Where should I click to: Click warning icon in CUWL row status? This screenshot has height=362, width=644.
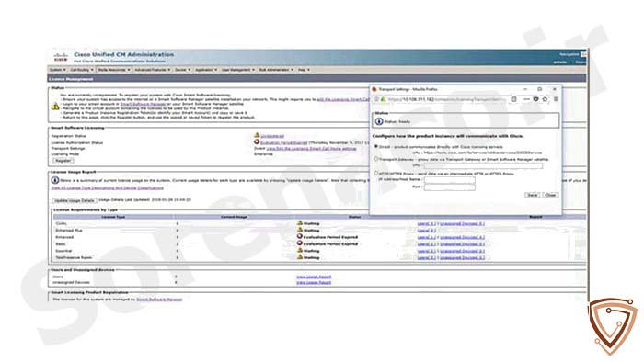point(300,223)
